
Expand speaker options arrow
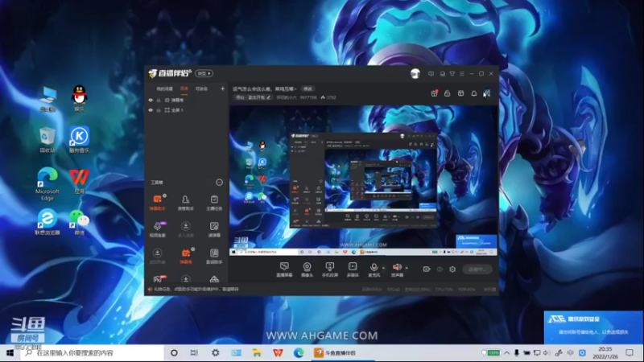tap(407, 268)
